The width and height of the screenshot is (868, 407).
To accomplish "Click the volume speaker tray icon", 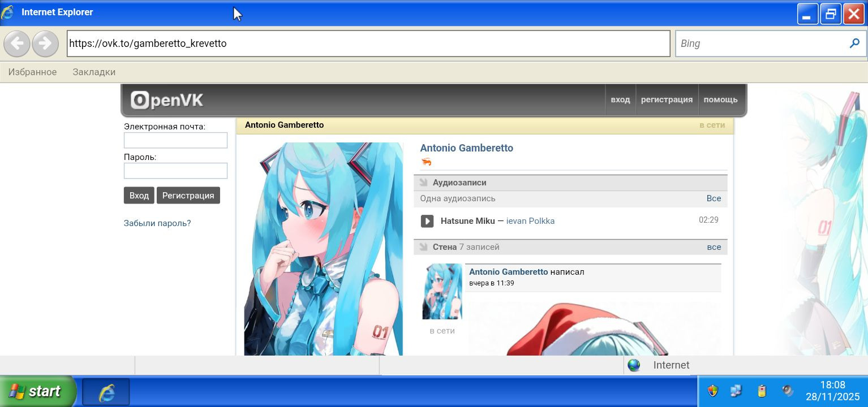I will (x=787, y=391).
